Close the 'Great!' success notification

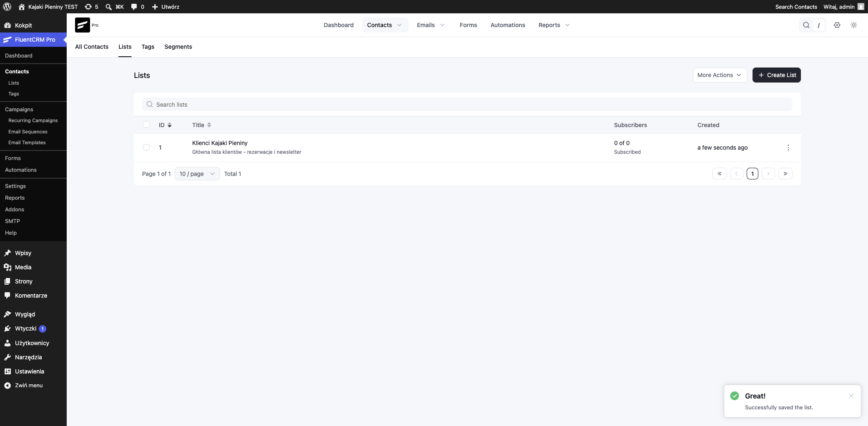[851, 396]
